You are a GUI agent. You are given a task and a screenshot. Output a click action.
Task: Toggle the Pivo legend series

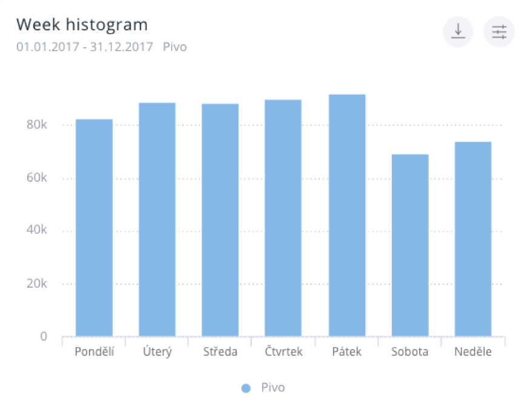click(273, 388)
